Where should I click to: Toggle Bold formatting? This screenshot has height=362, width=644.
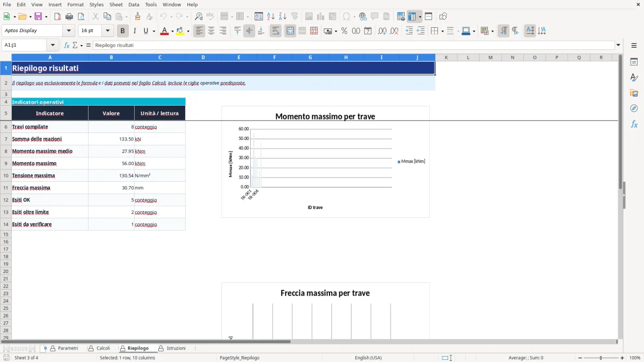tap(123, 31)
